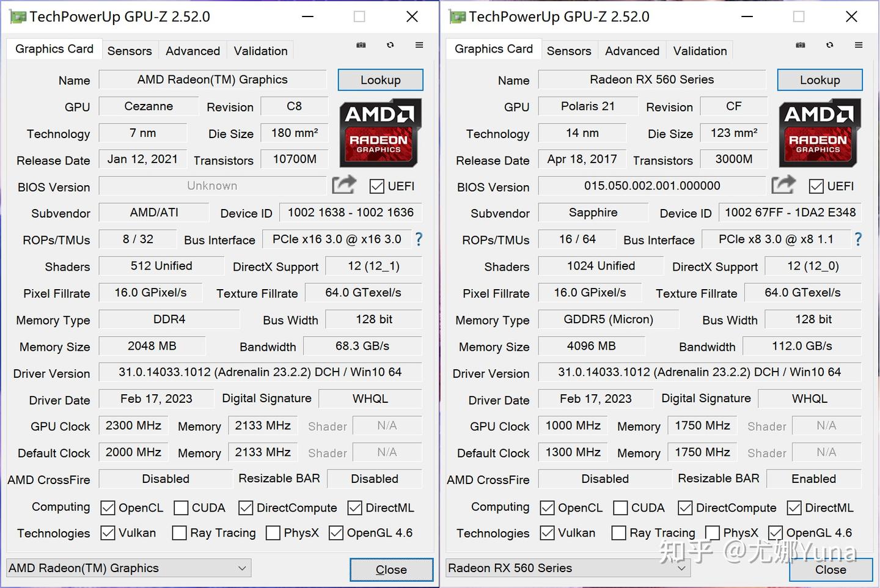Click the refresh icon in the AMD Radeon(TM) Graphics window
This screenshot has width=880, height=588.
coord(391,45)
